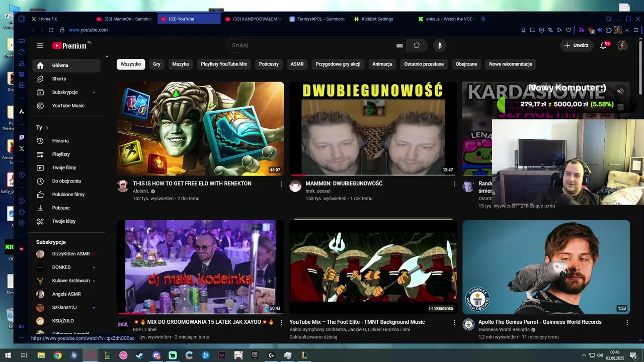Search tabs with the magnifier in the title bar
The image size is (644, 362).
pos(609,19)
